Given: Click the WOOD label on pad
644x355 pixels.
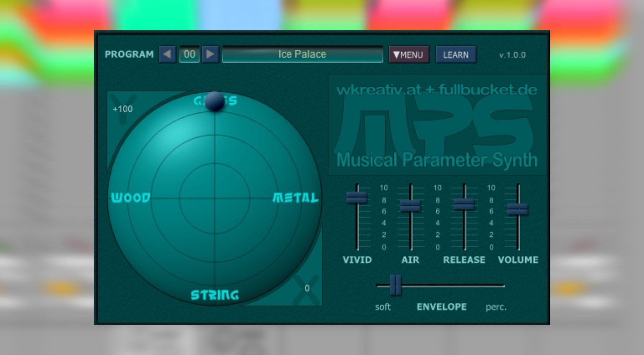Looking at the screenshot, I should click(x=131, y=198).
